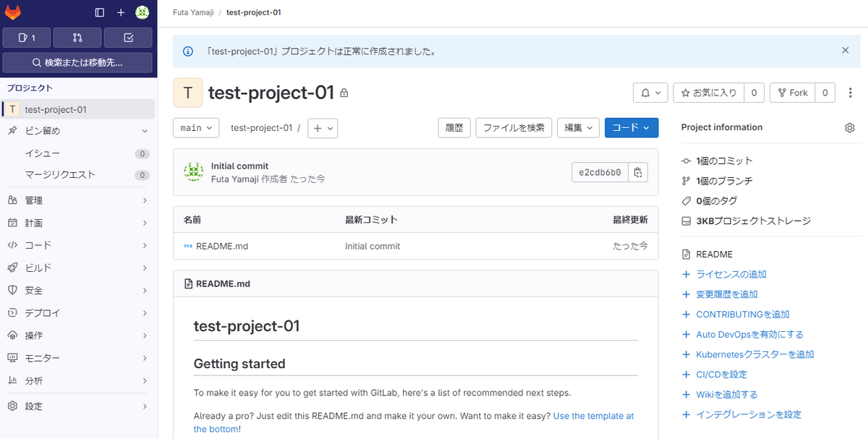The image size is (868, 439).
Task: Open the 編集 dropdown
Action: [578, 127]
